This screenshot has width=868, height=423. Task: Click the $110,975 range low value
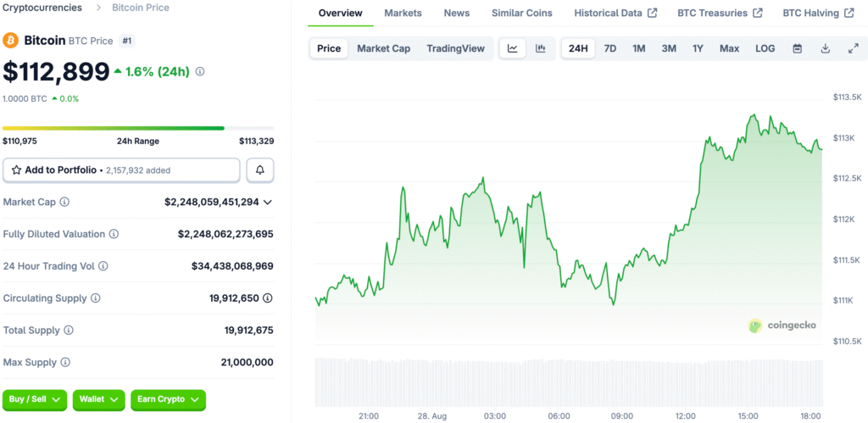click(20, 142)
